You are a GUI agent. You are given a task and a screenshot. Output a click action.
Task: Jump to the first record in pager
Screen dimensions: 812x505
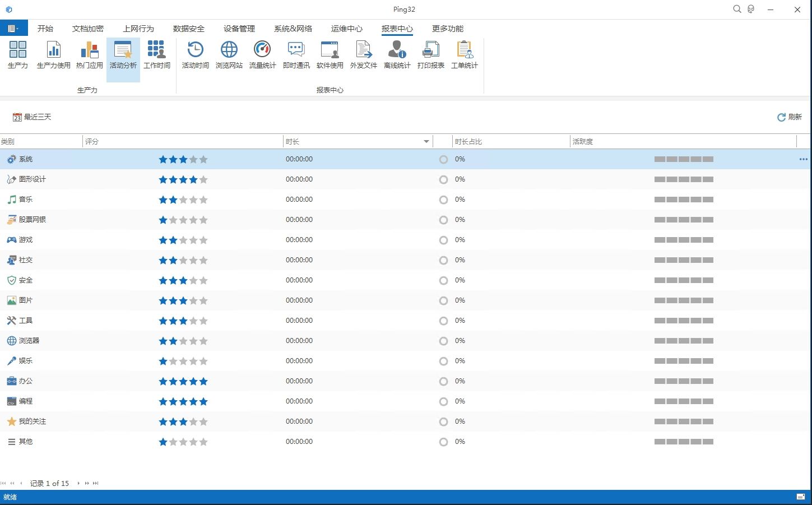(3, 483)
